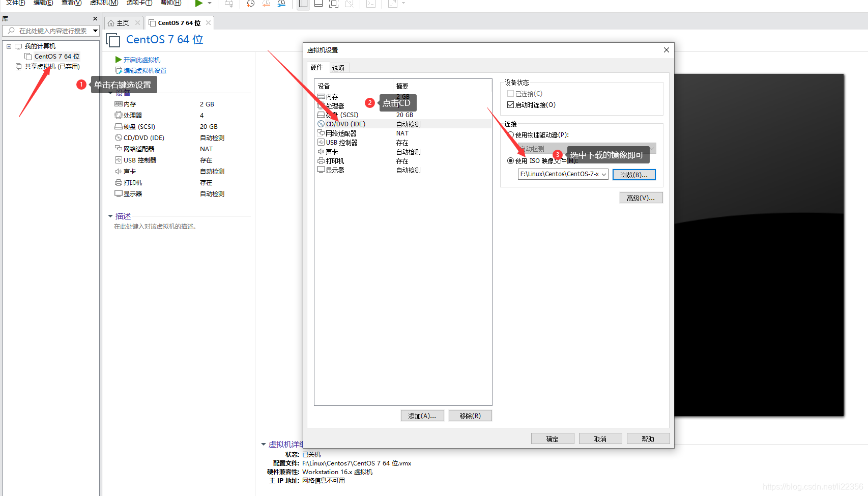Click the black VM screen preview thumbnail

(x=759, y=245)
